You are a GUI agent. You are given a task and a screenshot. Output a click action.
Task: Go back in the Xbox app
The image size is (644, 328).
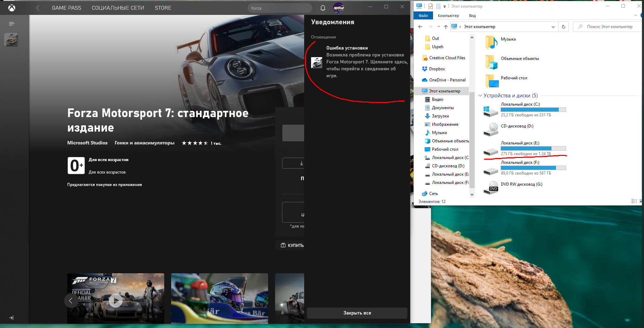click(38, 8)
